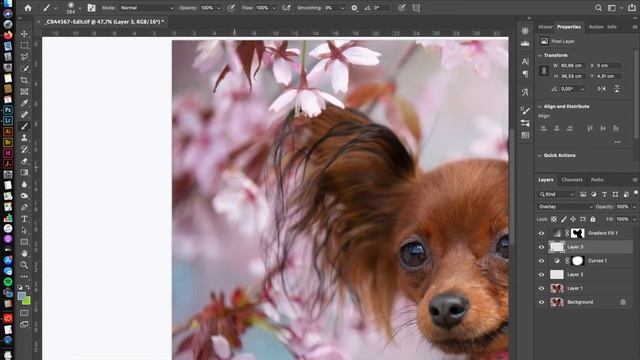Toggle visibility of Curves 1 layer
The height and width of the screenshot is (360, 640).
(542, 261)
